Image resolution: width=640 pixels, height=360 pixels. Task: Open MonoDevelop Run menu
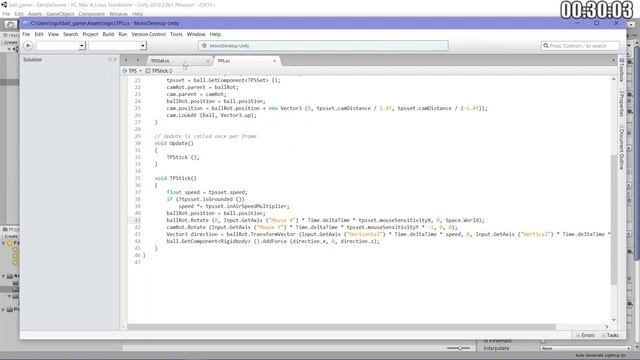coord(122,34)
